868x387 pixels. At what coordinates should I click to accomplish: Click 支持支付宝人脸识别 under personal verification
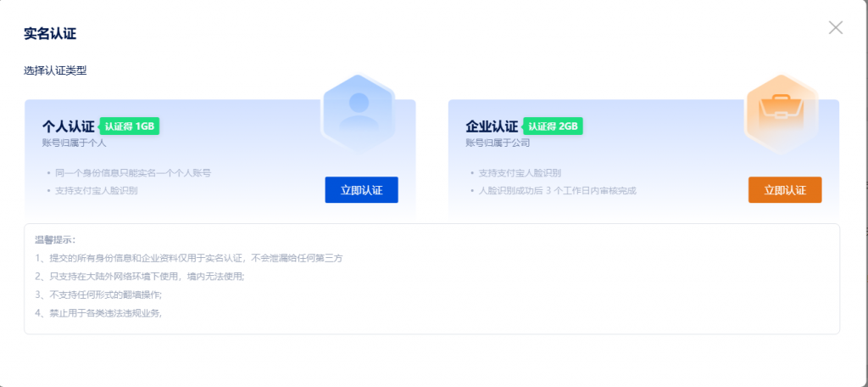click(x=97, y=191)
